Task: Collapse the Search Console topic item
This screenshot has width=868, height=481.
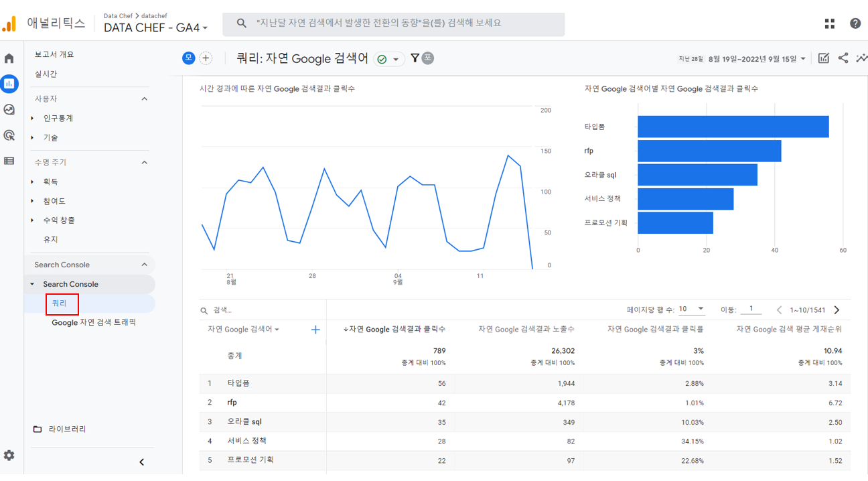Action: pos(32,284)
